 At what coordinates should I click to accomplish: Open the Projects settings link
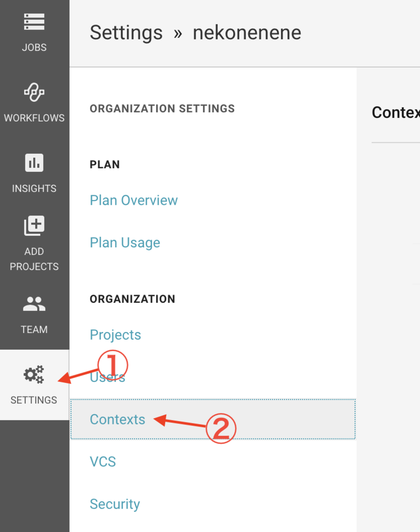pyautogui.click(x=115, y=335)
